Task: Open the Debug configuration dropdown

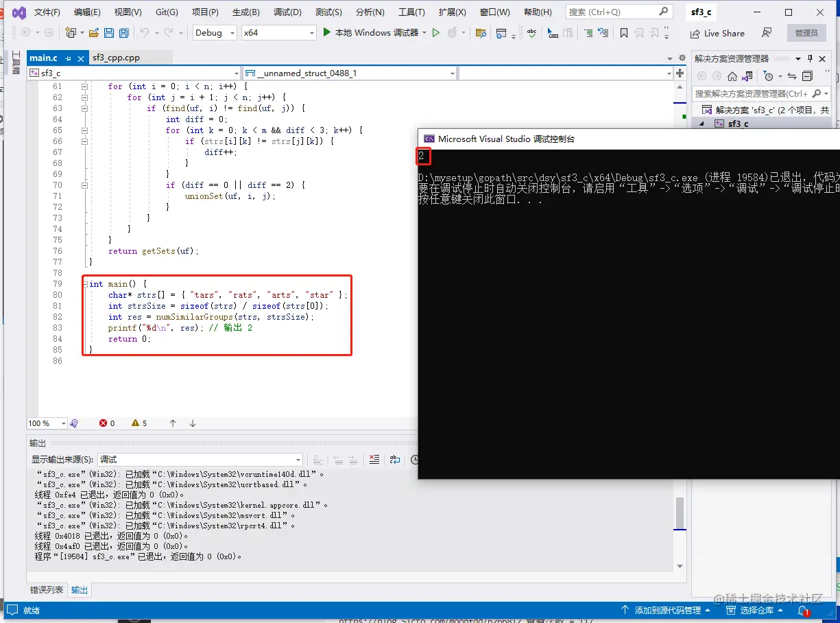Action: coord(214,33)
